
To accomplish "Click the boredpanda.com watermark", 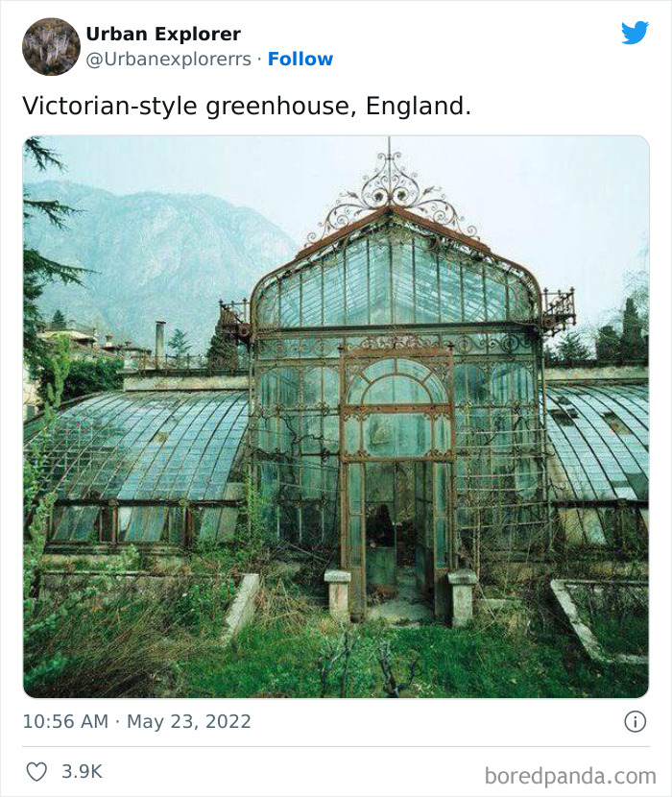I will tap(570, 775).
